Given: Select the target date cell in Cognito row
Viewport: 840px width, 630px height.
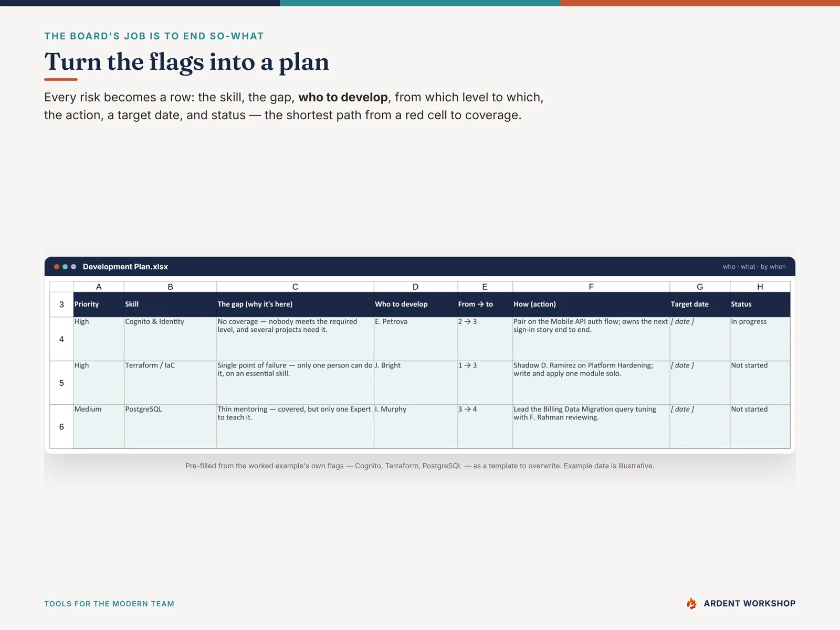Looking at the screenshot, I should [x=700, y=339].
